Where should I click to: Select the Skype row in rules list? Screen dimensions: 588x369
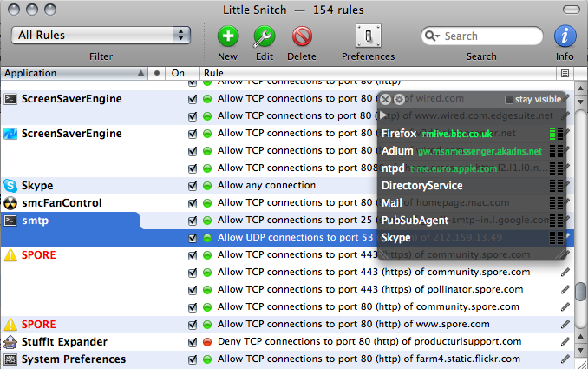point(287,186)
